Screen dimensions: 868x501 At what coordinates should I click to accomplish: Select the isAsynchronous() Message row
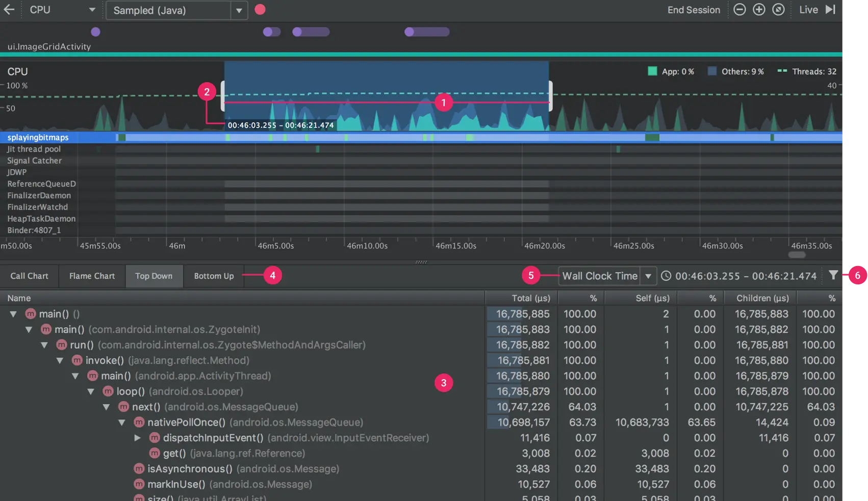pos(421,469)
